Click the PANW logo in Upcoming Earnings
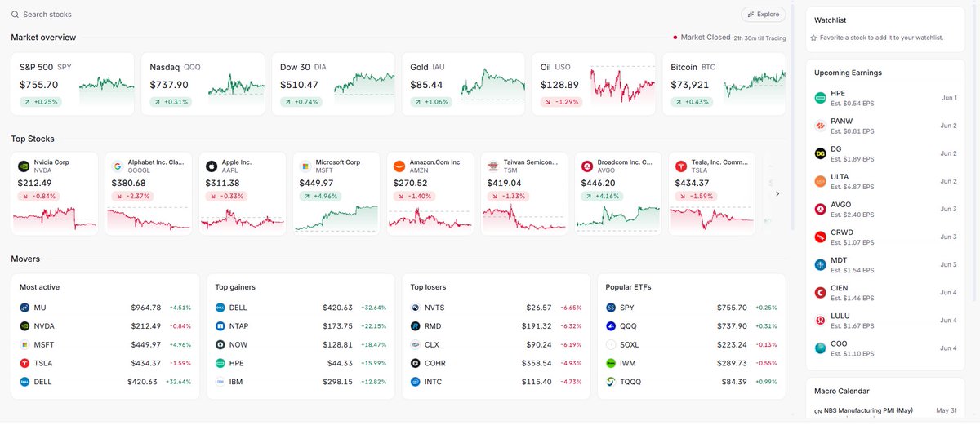This screenshot has height=425, width=980. pos(821,126)
